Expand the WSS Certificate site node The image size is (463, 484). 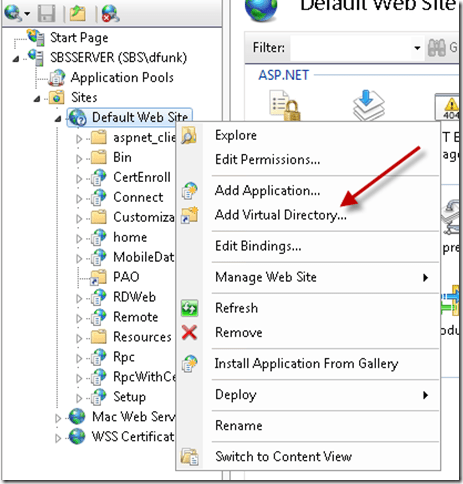[58, 438]
